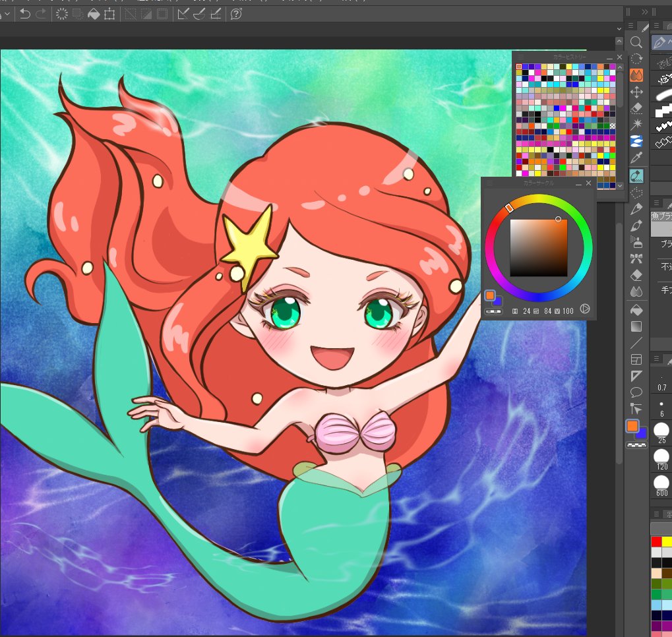This screenshot has height=637, width=672.
Task: Select the Airbrush spray tool
Action: tap(636, 242)
